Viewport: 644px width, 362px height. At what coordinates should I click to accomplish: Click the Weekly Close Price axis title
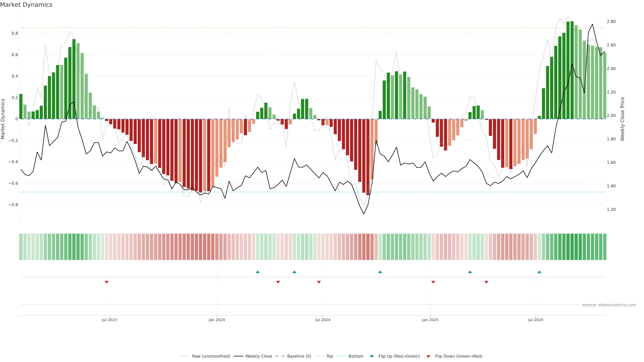[622, 119]
